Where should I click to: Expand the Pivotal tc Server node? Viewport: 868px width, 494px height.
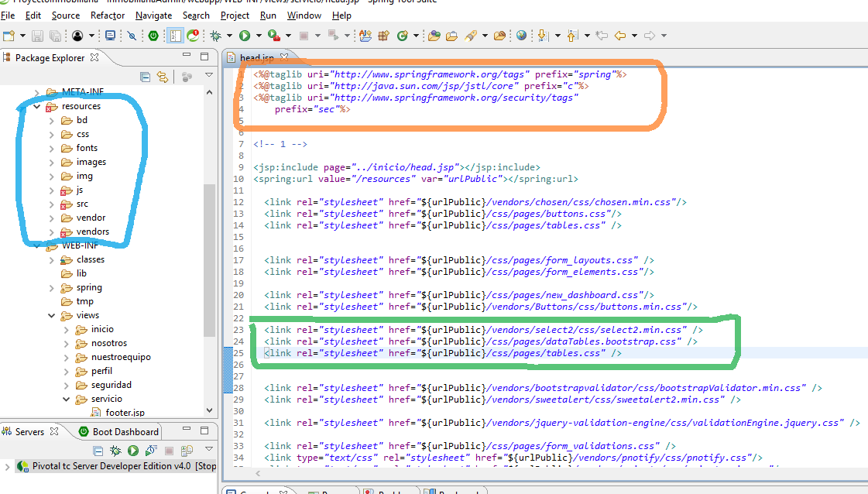[x=7, y=467]
